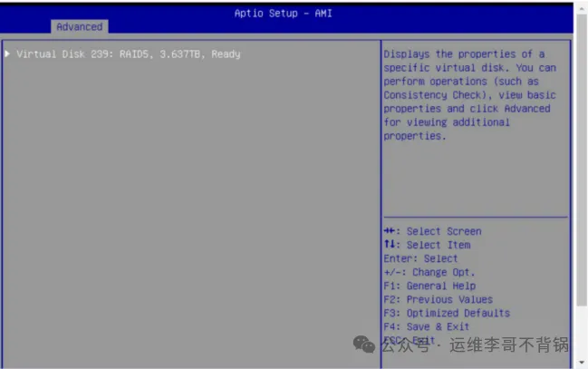The height and width of the screenshot is (369, 588).
Task: Click the 'F4: Save & Exit' line
Action: [427, 326]
